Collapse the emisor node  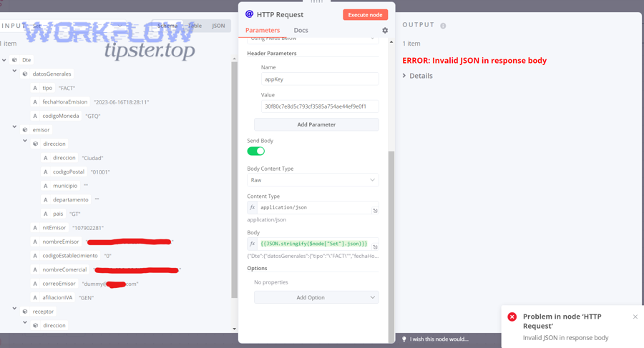click(x=14, y=126)
